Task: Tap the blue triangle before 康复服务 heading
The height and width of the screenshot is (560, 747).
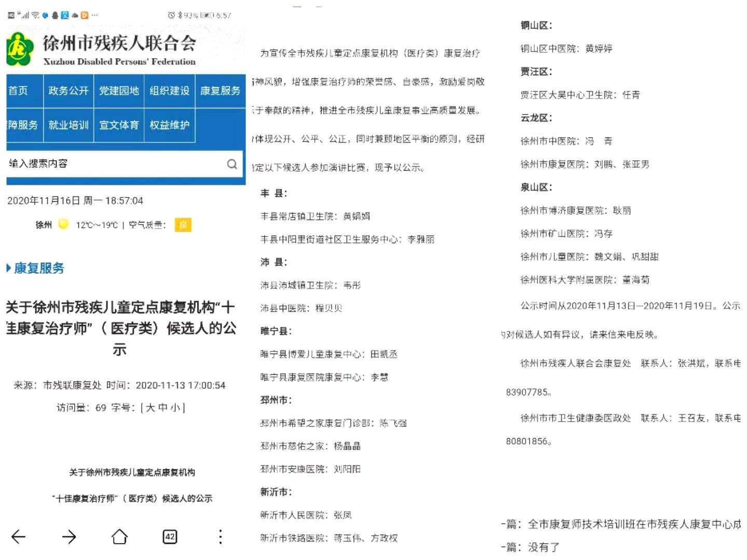Action: click(x=8, y=268)
